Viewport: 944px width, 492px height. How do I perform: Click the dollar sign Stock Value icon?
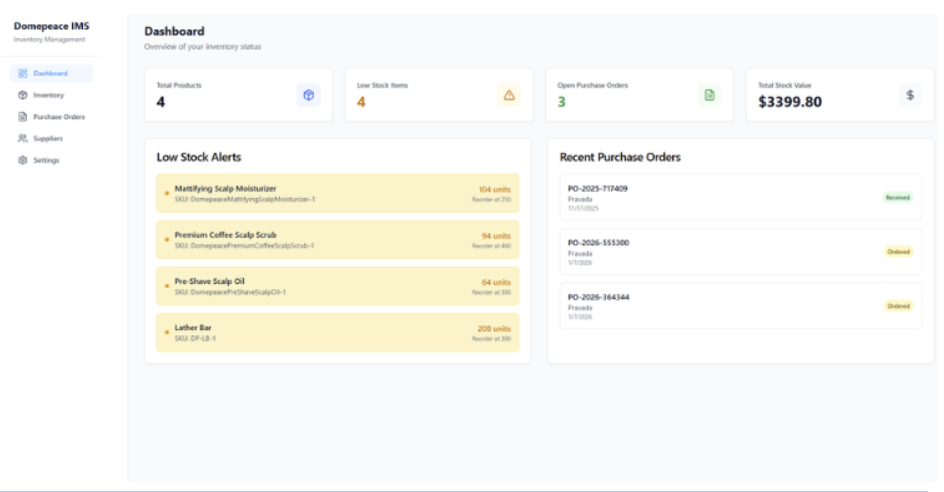[910, 95]
